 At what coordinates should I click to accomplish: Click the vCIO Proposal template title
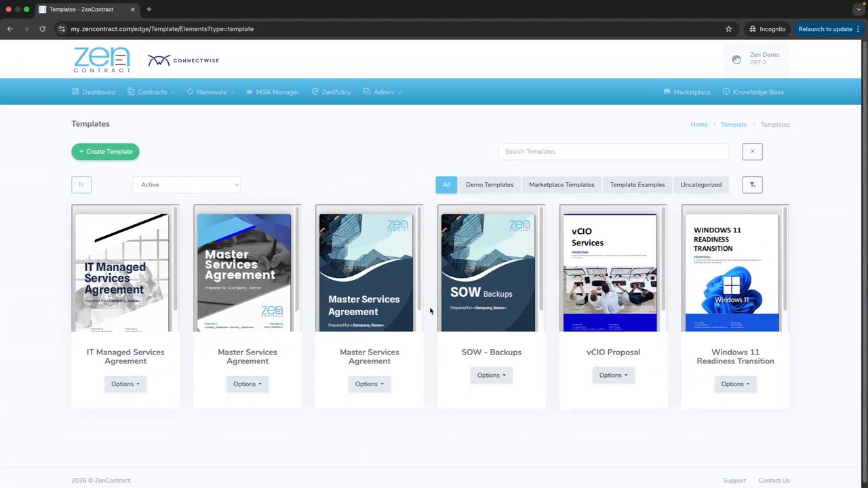[x=614, y=352]
